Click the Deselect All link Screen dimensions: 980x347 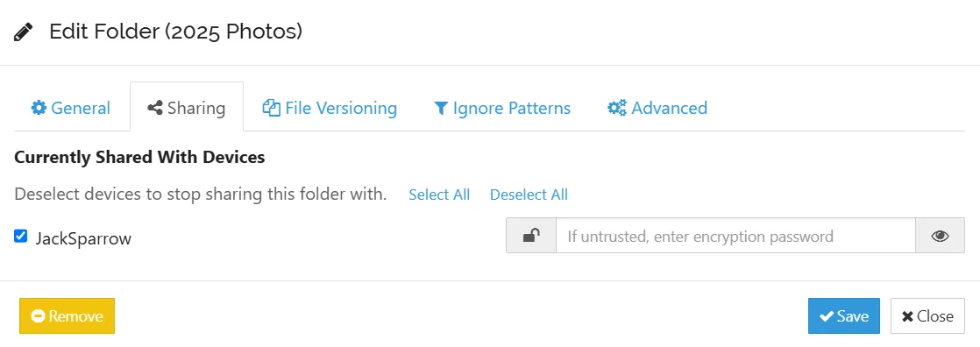click(x=529, y=195)
